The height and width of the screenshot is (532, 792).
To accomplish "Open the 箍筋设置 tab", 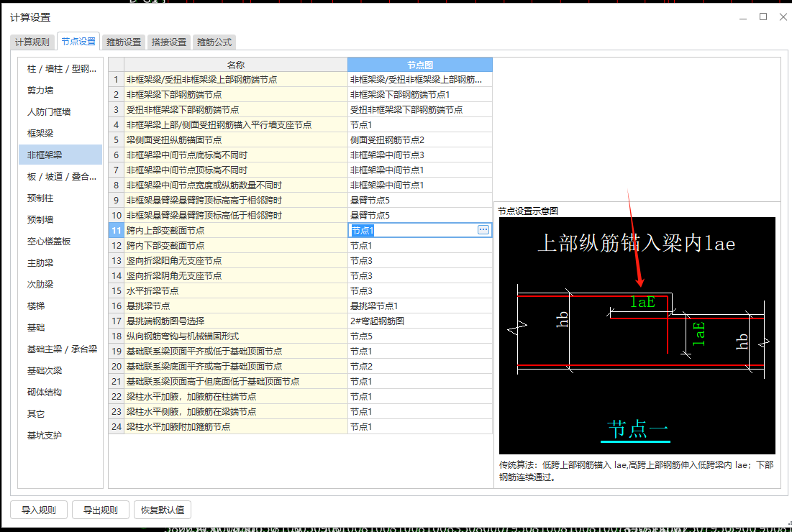I will [124, 42].
